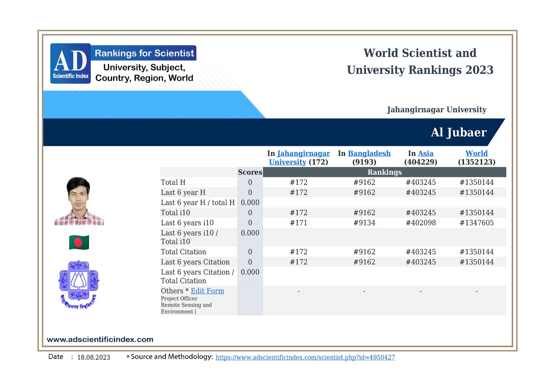Click the Bangladesh flag icon
555x392 pixels.
79,242
